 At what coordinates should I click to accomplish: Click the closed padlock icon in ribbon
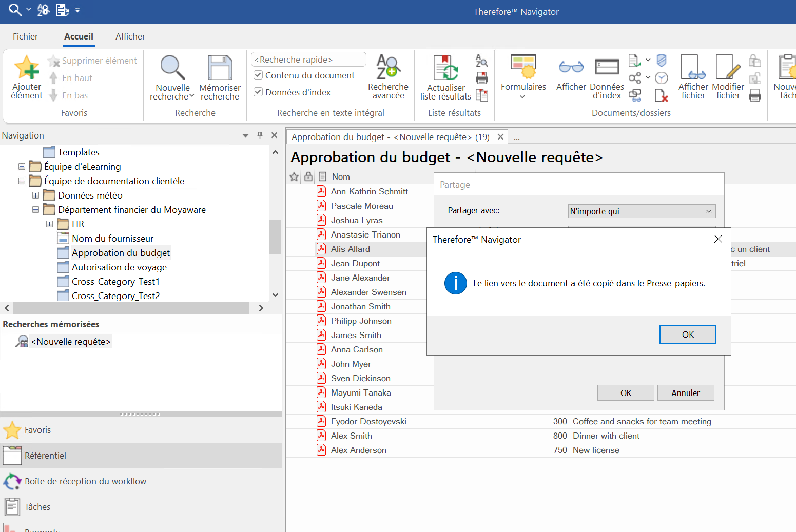click(x=755, y=61)
